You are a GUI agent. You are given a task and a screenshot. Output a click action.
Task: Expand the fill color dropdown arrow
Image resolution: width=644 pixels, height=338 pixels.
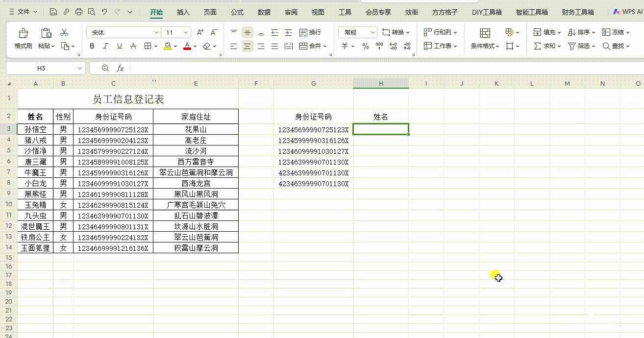(x=176, y=47)
